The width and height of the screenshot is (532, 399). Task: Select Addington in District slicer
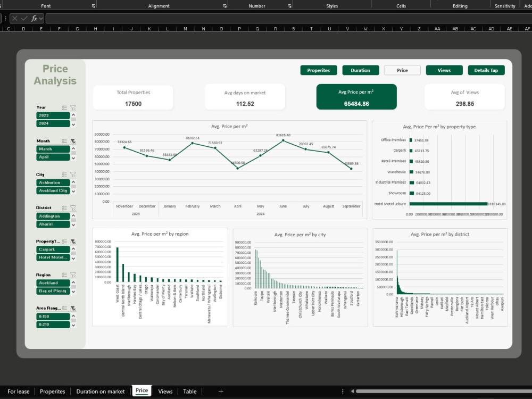[53, 216]
